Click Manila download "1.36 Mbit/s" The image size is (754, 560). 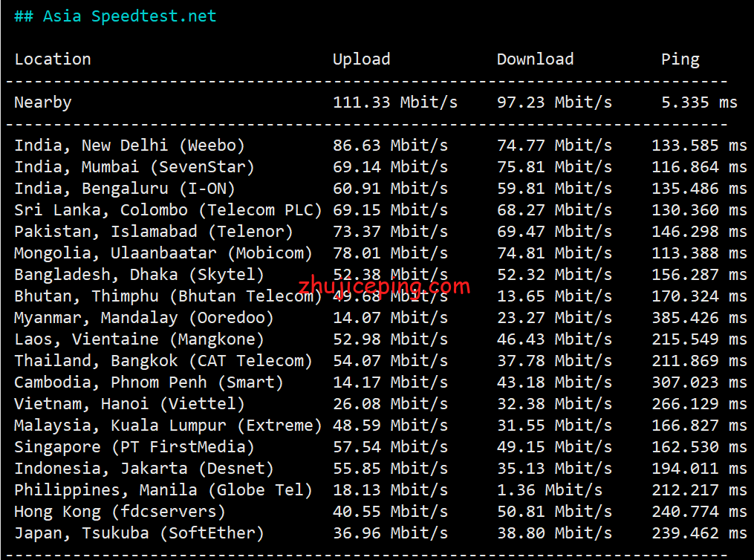point(550,490)
